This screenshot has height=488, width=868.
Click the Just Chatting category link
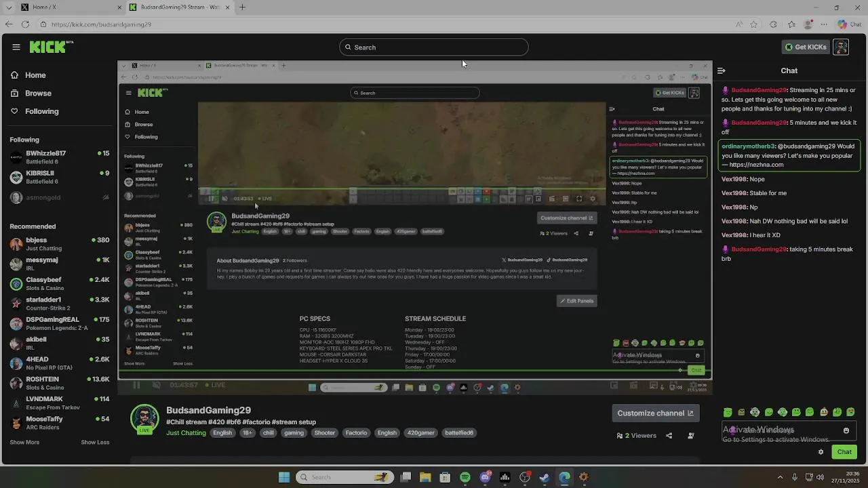click(x=186, y=433)
